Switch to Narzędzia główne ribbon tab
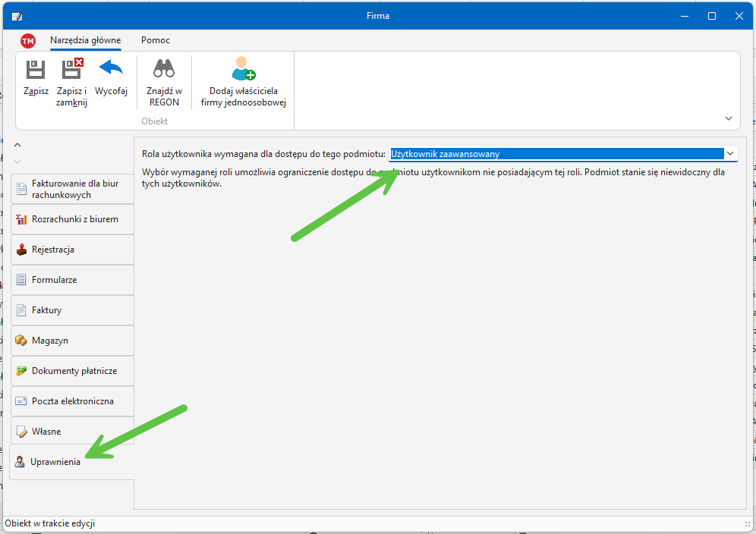 tap(85, 40)
